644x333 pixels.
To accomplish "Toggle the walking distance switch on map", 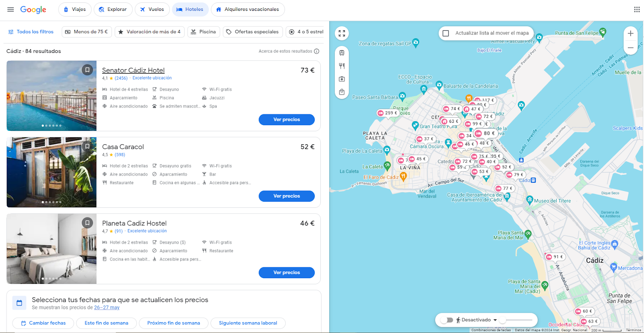I will (x=447, y=320).
